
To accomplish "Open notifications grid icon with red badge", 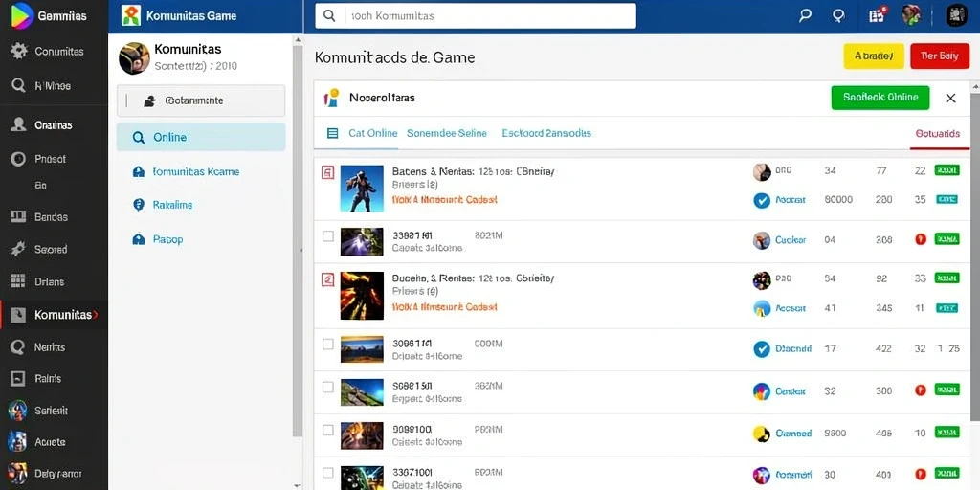I will (878, 15).
